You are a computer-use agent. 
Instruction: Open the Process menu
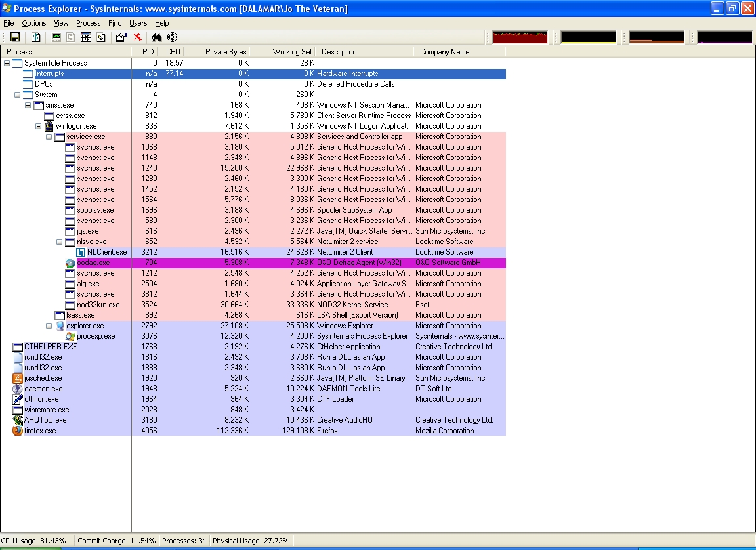88,23
